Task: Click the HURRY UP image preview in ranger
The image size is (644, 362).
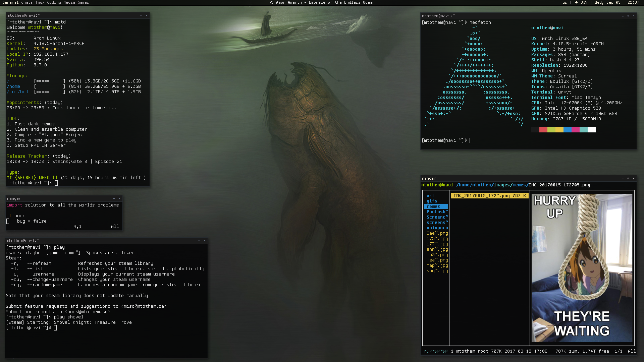Action: [x=582, y=268]
